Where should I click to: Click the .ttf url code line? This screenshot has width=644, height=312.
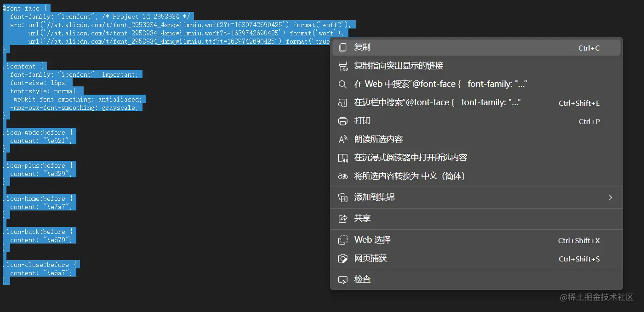(x=179, y=41)
